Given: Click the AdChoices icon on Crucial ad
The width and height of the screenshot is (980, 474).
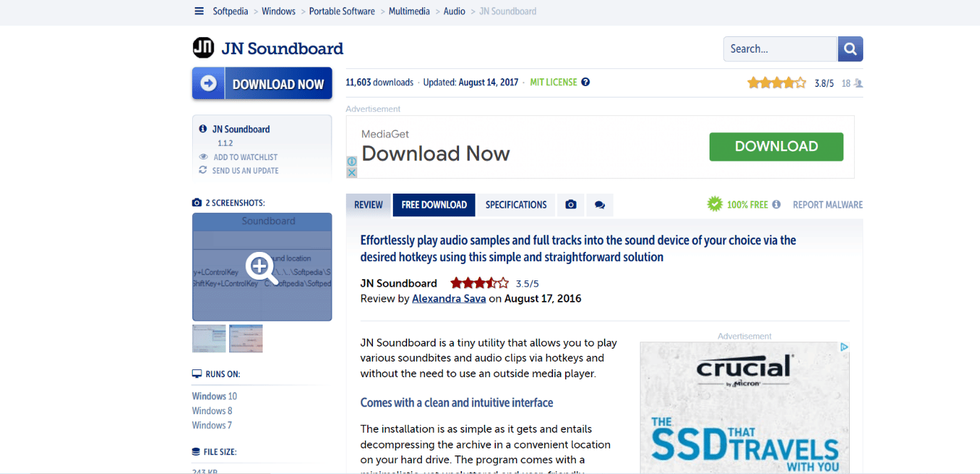Looking at the screenshot, I should pyautogui.click(x=844, y=347).
